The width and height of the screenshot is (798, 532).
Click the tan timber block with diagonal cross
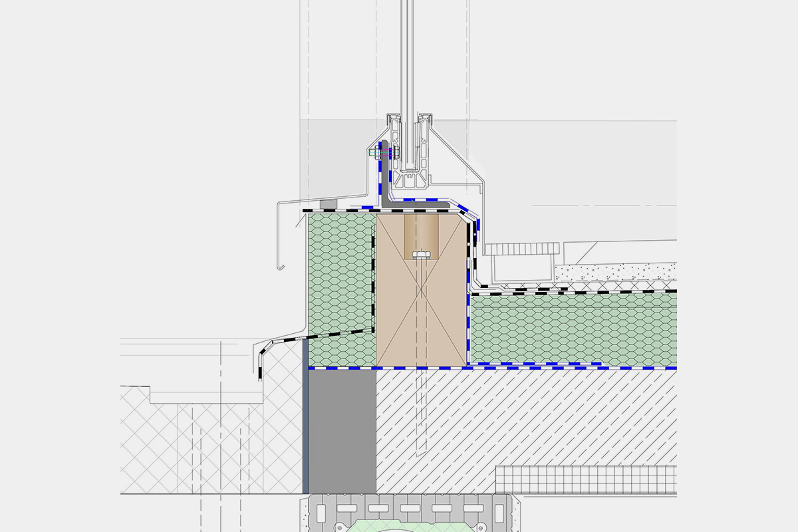[399, 313]
